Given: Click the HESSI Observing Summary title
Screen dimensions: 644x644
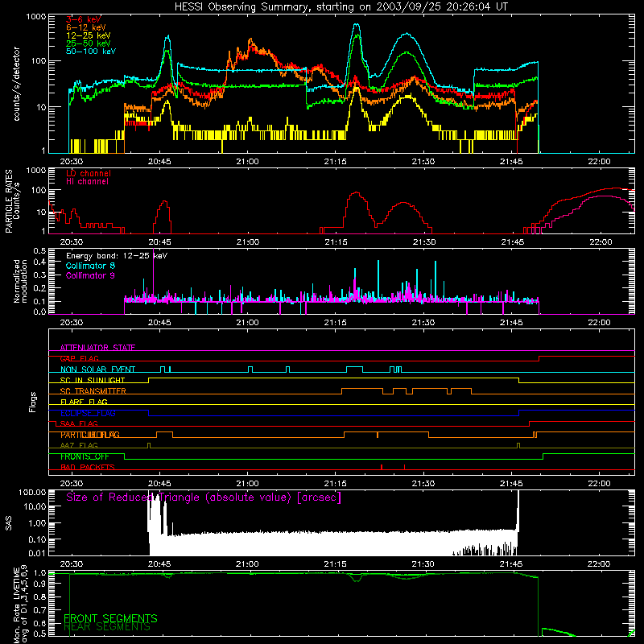Looking at the screenshot, I should click(341, 7).
